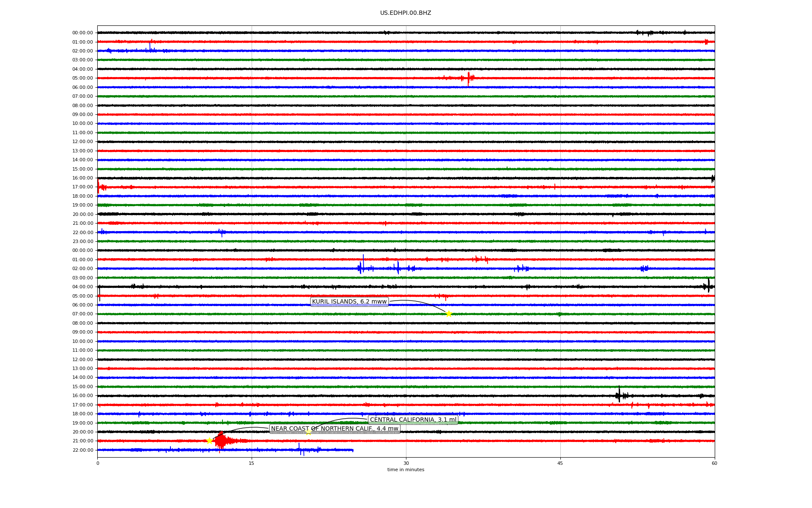Viewport: 812px width, 508px height.
Task: Select the CENTRAL CALIFORNIA, 3.1 ml label
Action: point(413,420)
